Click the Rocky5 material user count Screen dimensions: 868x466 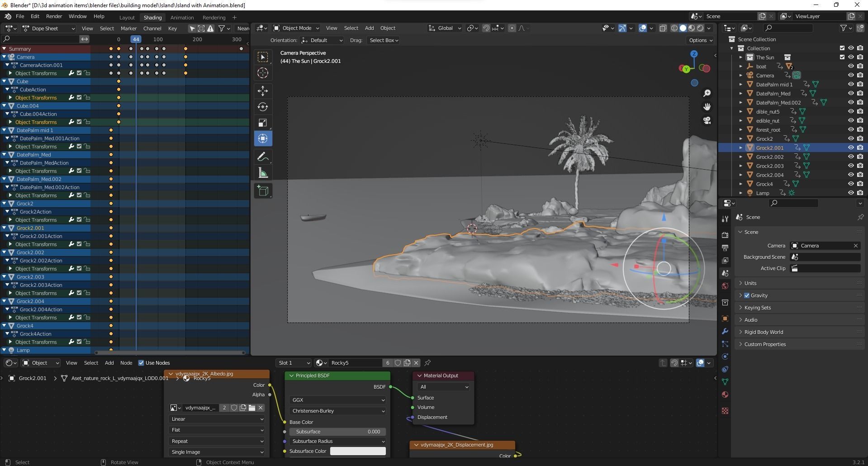tap(388, 363)
